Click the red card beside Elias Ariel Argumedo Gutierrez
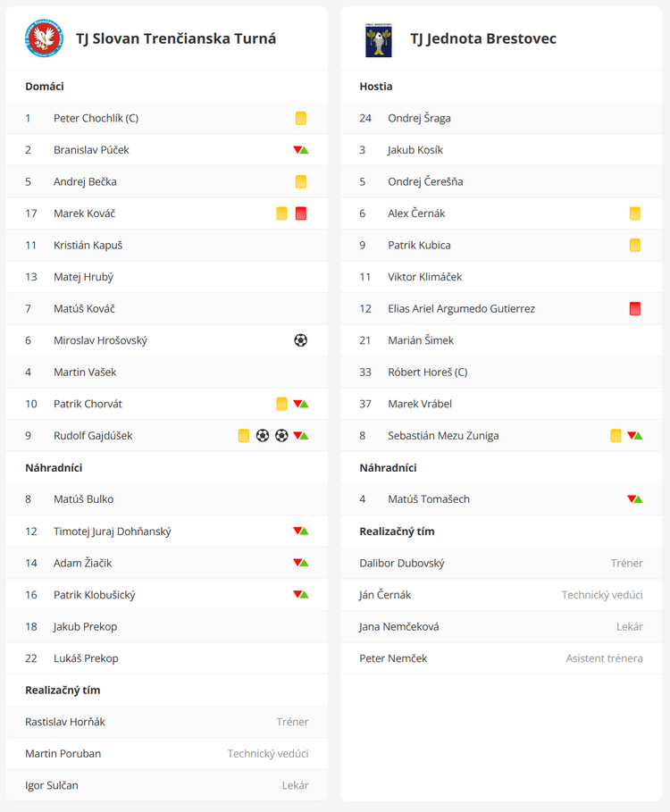Screen dimensions: 670x812 point(635,309)
